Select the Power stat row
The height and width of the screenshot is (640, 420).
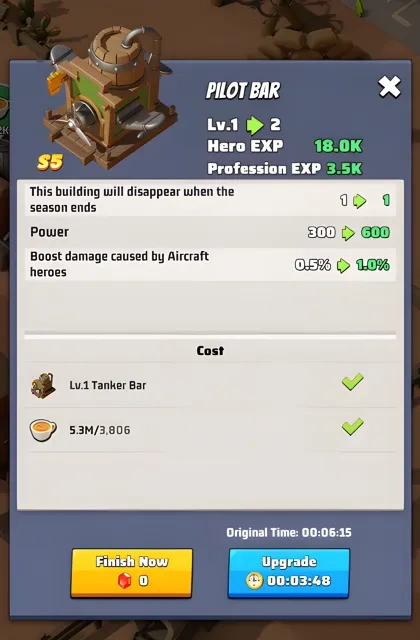[210, 232]
